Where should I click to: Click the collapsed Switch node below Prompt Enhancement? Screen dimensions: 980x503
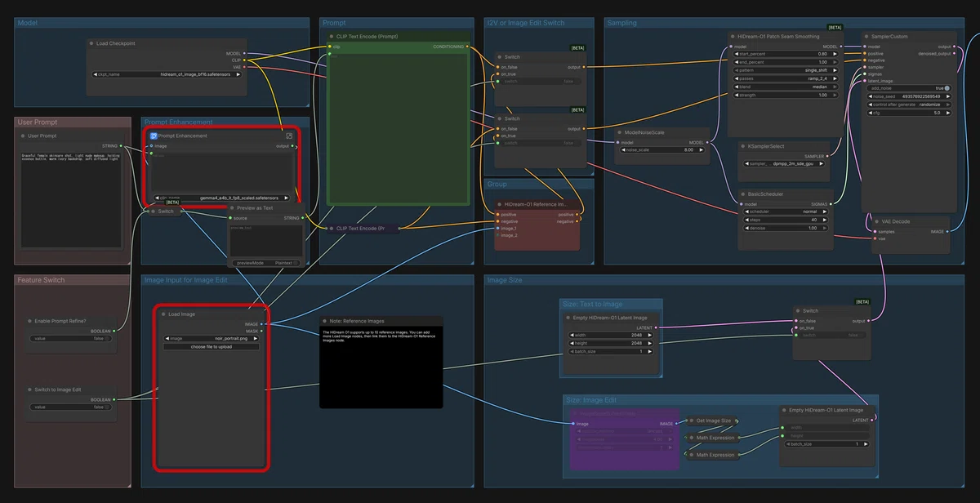coord(166,211)
